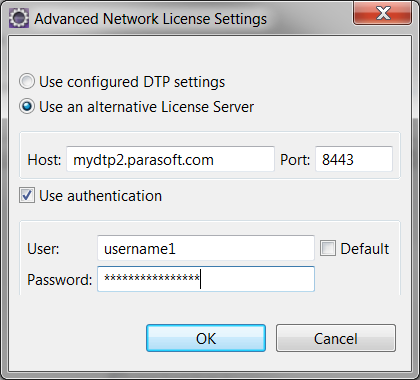Click the Host field containing mydtp2.parasoft.com
The height and width of the screenshot is (380, 420).
pyautogui.click(x=170, y=159)
